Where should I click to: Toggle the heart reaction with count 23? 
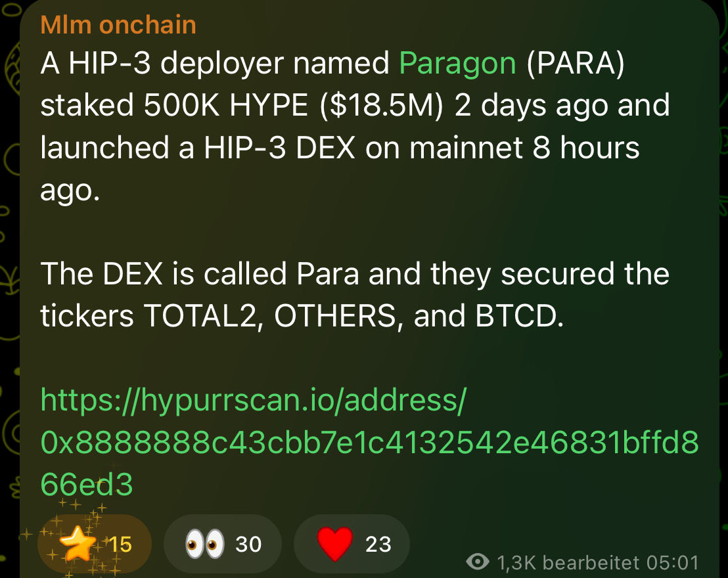(x=352, y=544)
